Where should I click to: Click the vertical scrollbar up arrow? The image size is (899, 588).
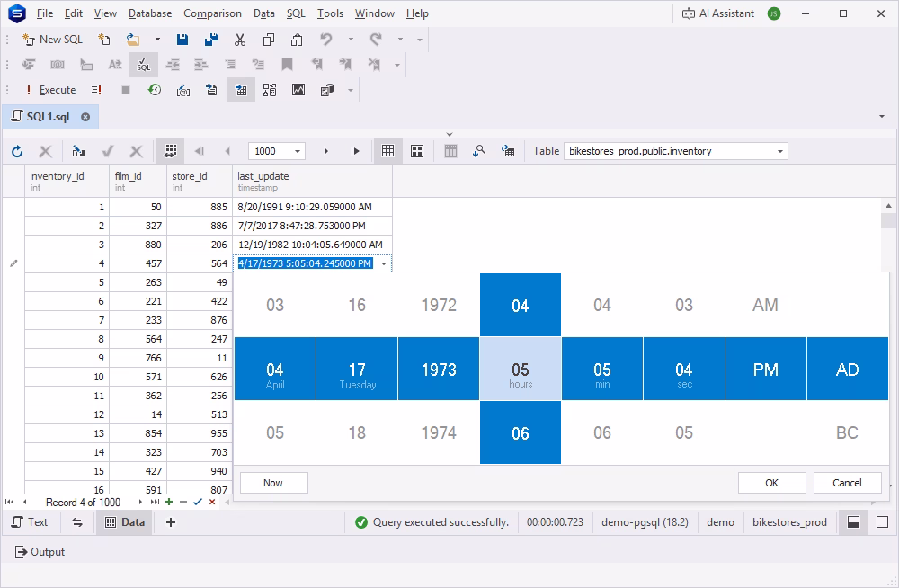pos(889,205)
